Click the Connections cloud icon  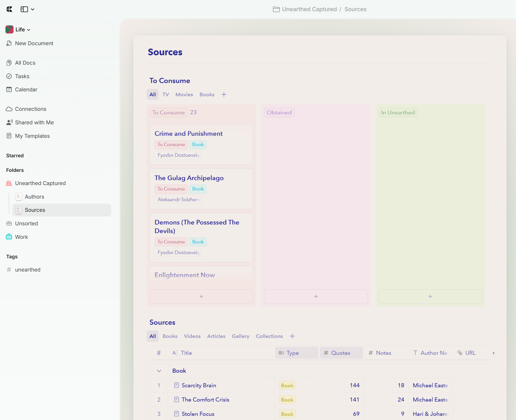9,109
